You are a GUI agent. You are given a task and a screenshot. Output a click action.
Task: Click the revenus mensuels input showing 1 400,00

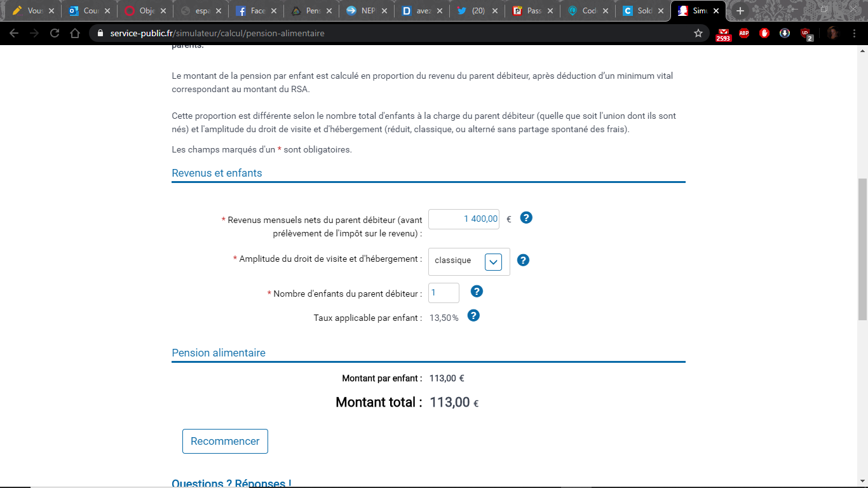tap(463, 219)
